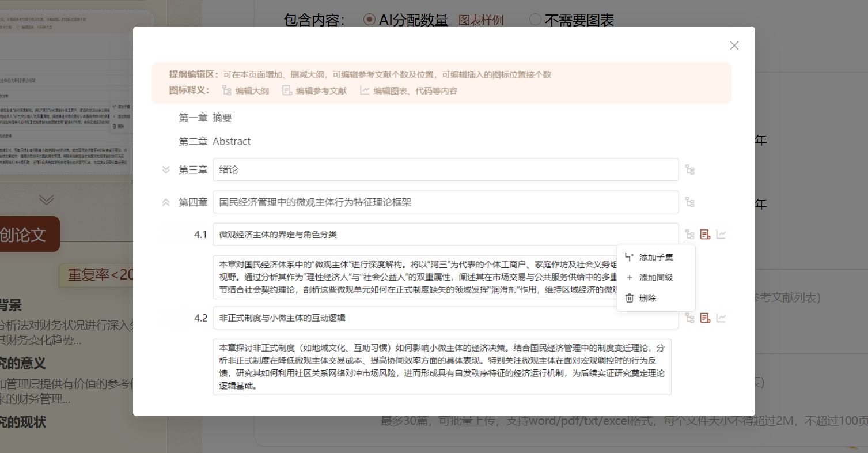Choose 添加子集 from the context menu

point(656,257)
